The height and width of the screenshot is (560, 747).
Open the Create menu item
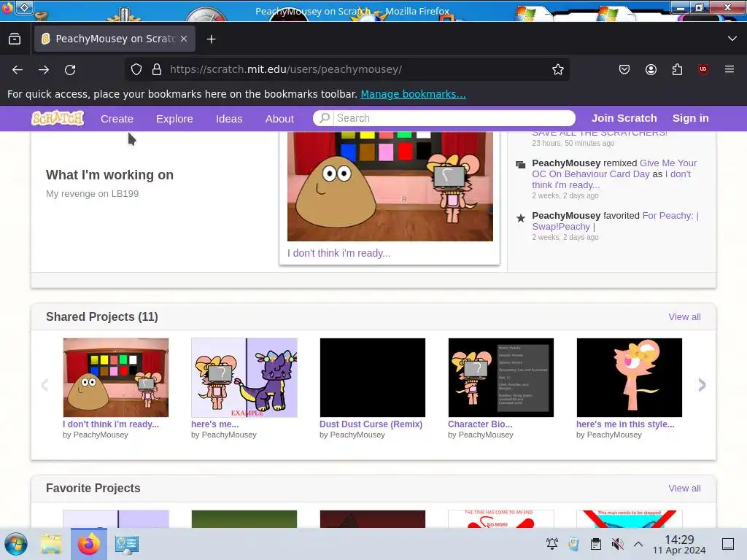[x=117, y=119]
